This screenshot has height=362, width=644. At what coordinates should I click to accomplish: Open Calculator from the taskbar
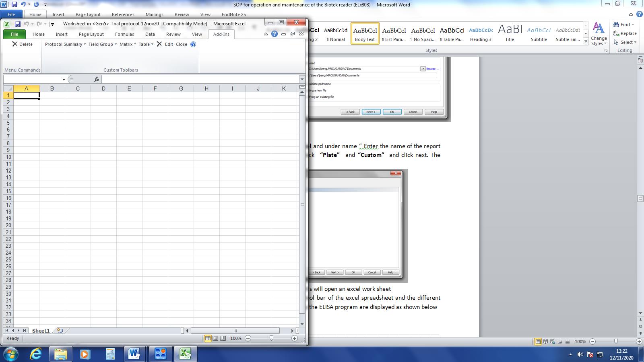[x=110, y=354]
